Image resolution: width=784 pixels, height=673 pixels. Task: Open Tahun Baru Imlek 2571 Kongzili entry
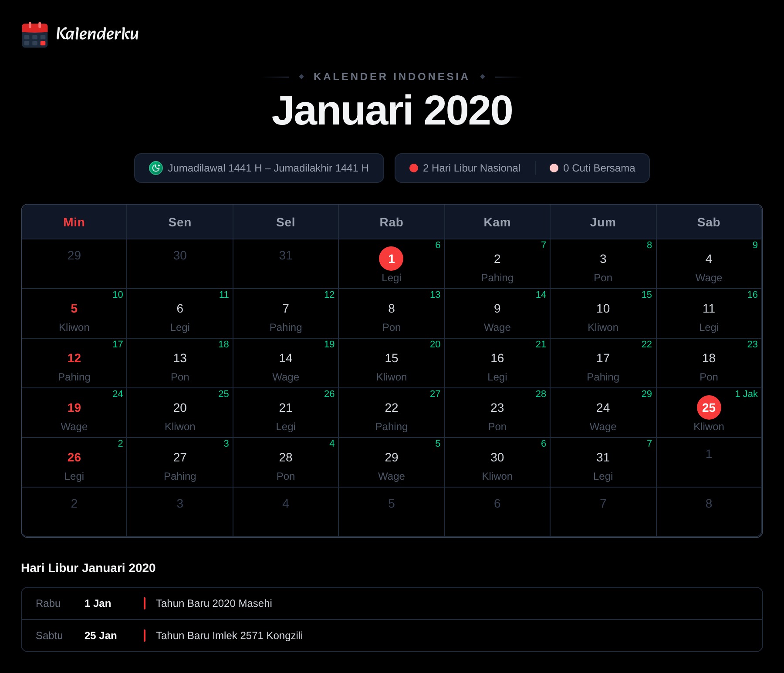coord(392,636)
